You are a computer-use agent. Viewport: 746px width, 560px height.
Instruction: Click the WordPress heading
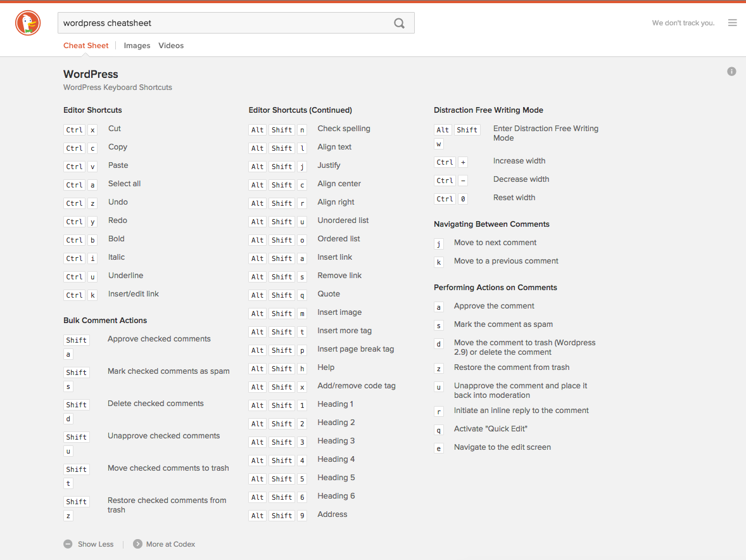[x=91, y=74]
